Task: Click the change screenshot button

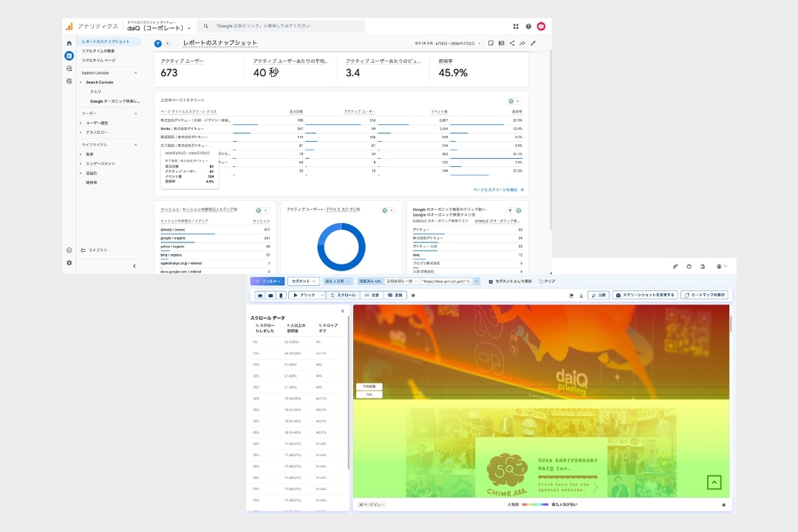Action: pos(645,296)
